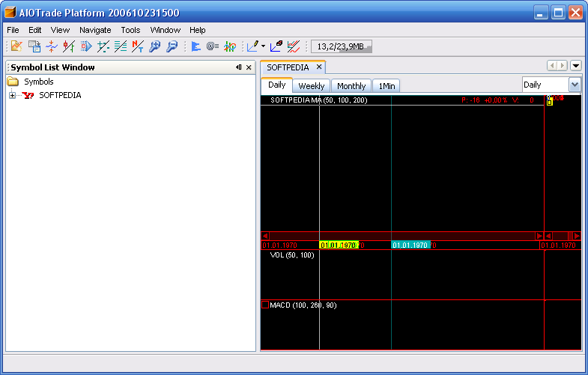Open the document list dropdown button
This screenshot has width=588, height=375.
point(575,66)
